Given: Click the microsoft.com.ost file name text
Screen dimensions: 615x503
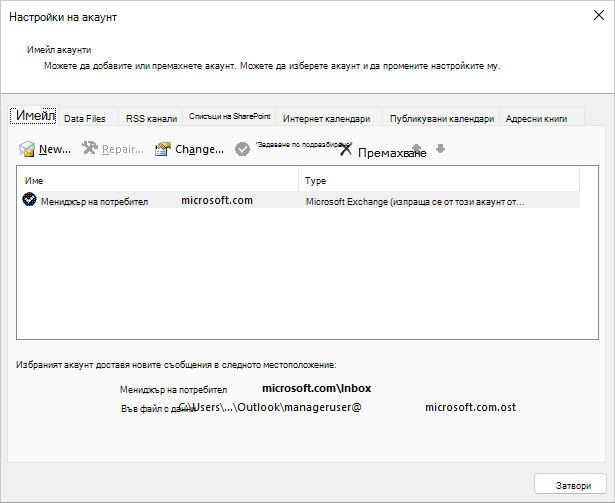Looking at the screenshot, I should (470, 407).
